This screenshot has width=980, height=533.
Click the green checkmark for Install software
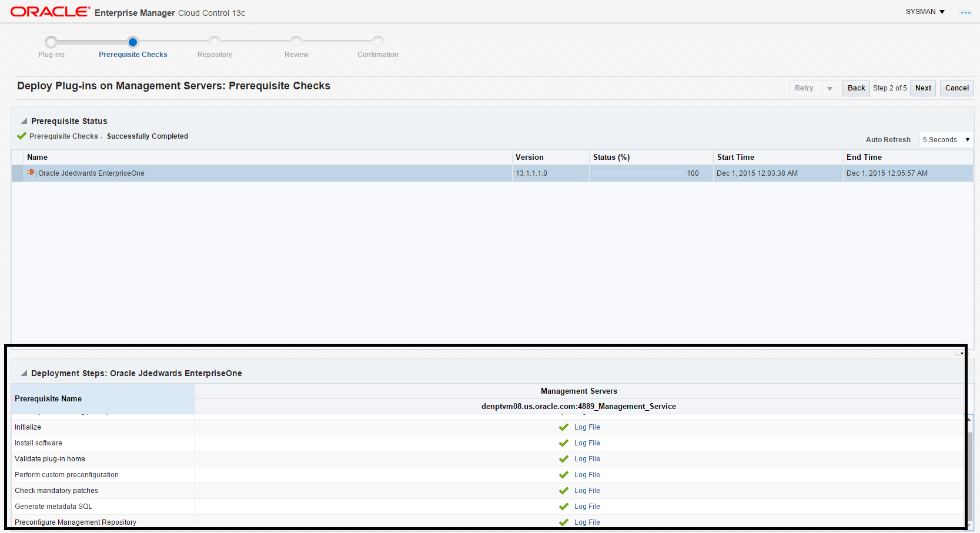click(564, 443)
